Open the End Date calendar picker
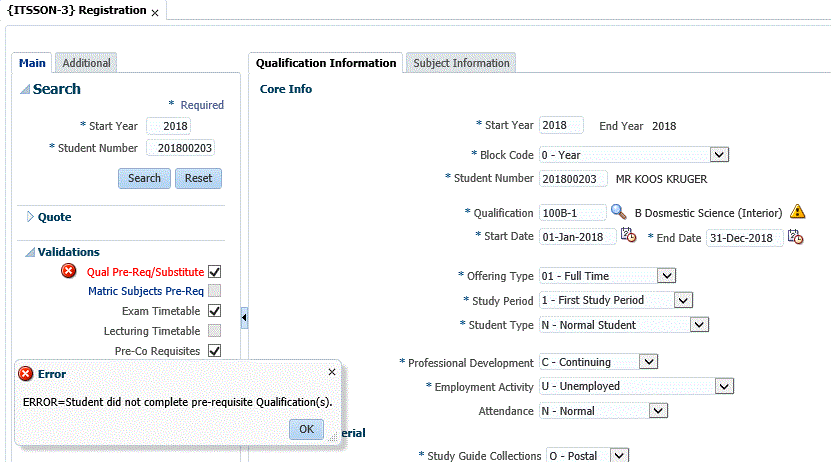 point(795,237)
